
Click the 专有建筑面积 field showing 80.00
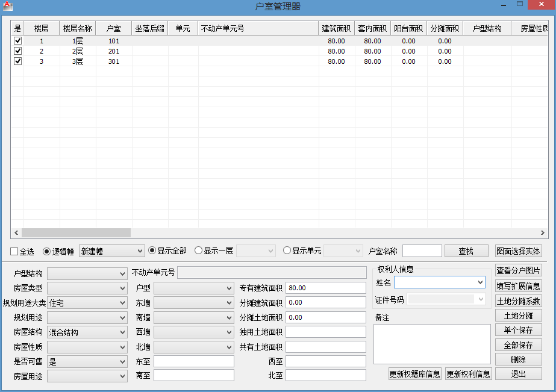(x=326, y=288)
